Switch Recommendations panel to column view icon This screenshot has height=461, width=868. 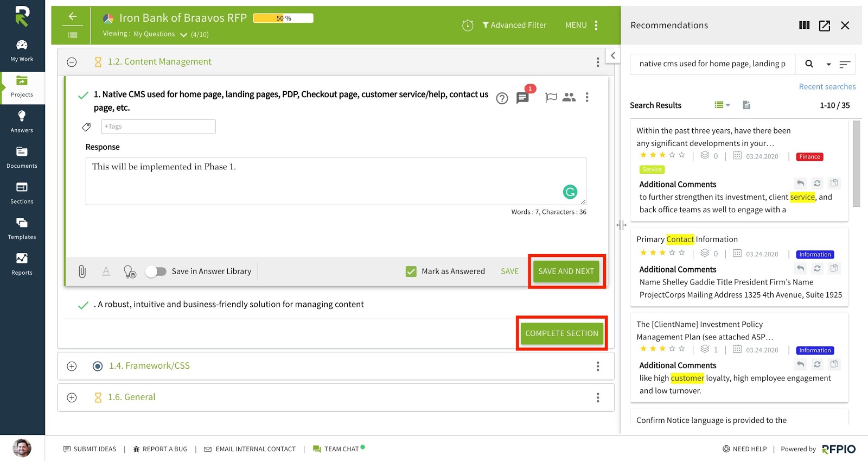coord(805,26)
